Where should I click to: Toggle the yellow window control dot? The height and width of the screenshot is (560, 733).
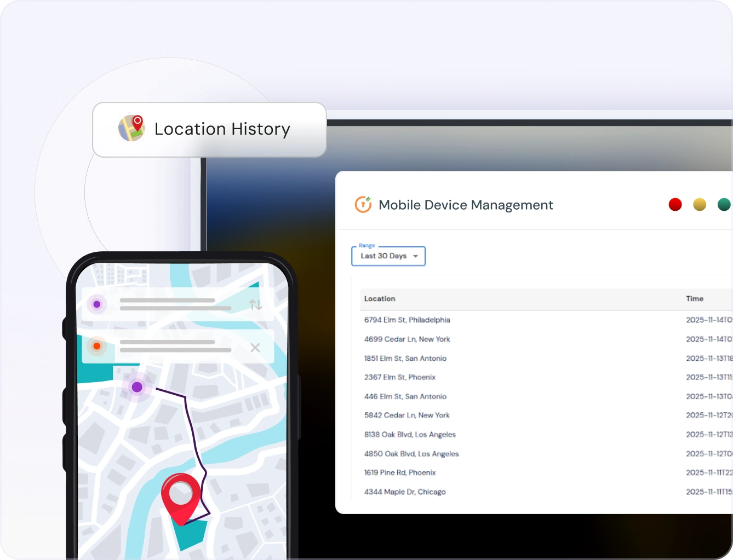point(700,204)
